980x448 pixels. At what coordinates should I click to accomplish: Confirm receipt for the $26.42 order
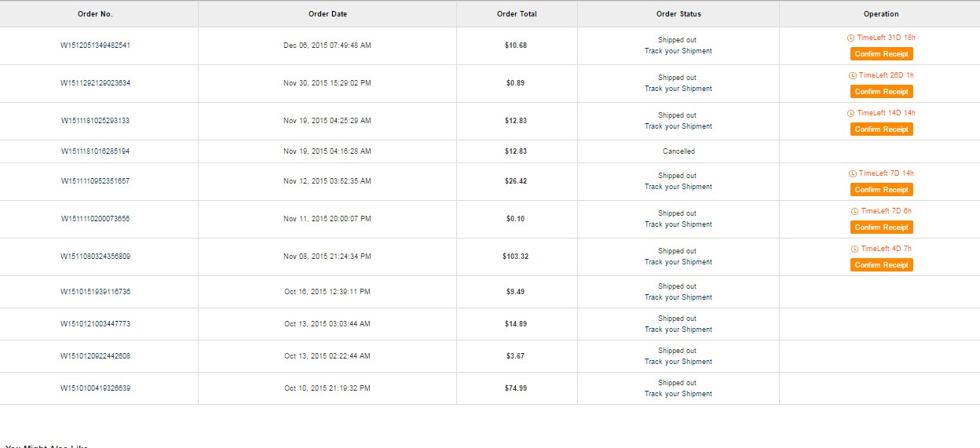pyautogui.click(x=881, y=190)
